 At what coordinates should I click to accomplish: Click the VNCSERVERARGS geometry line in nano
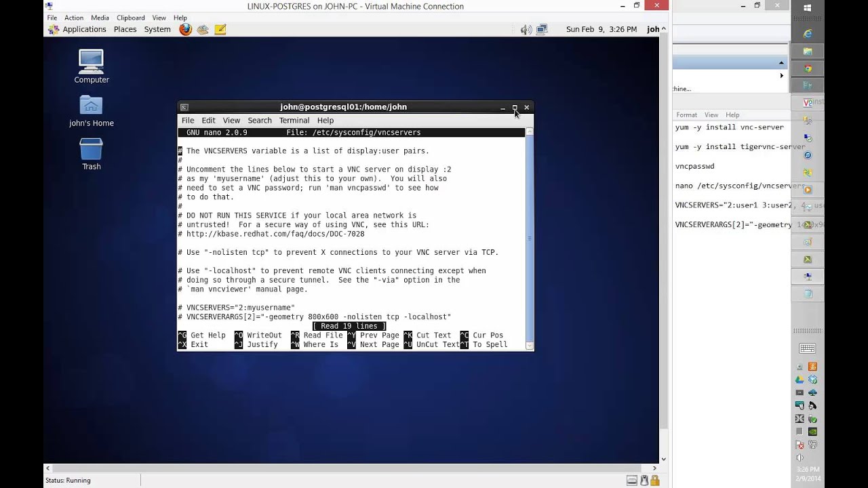pos(314,317)
